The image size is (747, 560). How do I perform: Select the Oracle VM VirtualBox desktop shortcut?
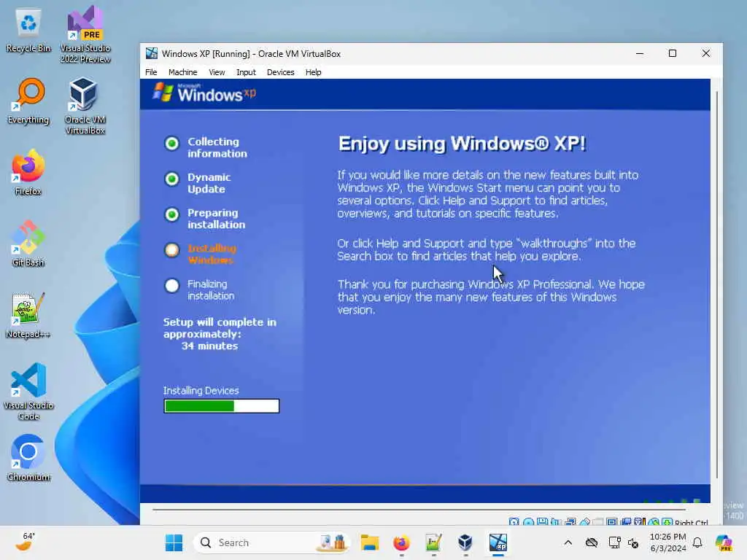click(85, 106)
